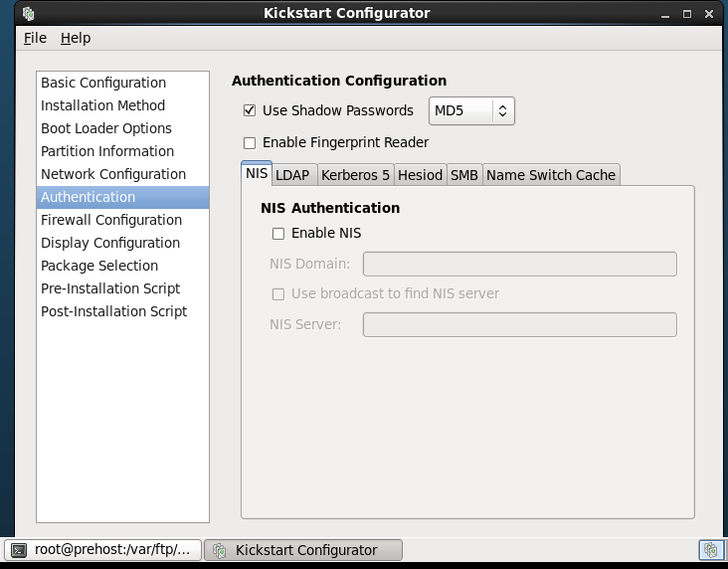Select Firewall Configuration in the sidebar
The image size is (728, 569).
click(x=122, y=220)
